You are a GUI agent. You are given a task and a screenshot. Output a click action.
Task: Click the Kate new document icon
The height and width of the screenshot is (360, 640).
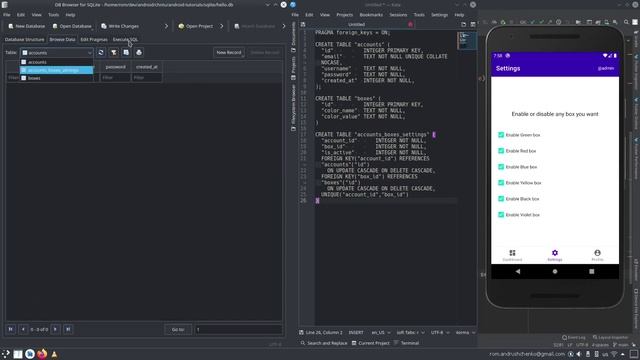tap(463, 24)
